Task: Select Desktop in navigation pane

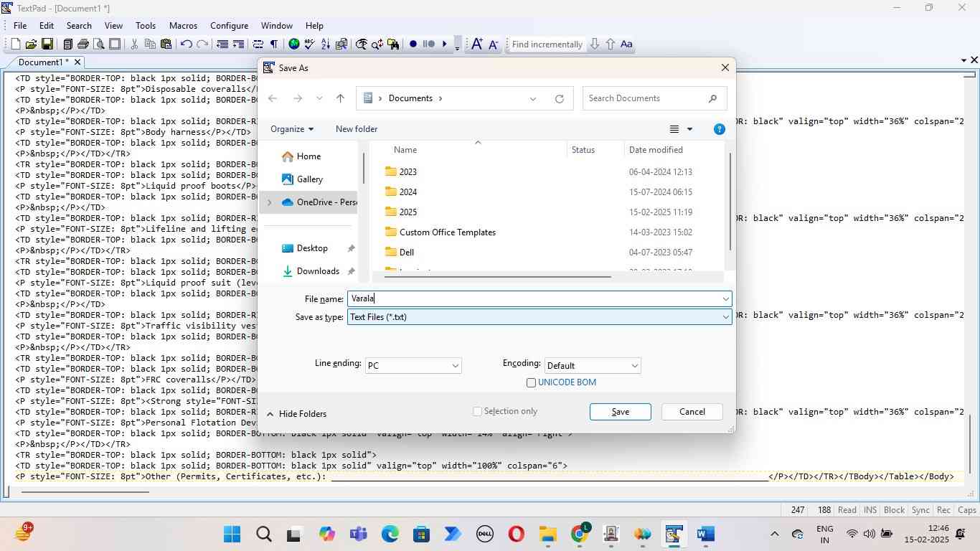Action: [312, 248]
